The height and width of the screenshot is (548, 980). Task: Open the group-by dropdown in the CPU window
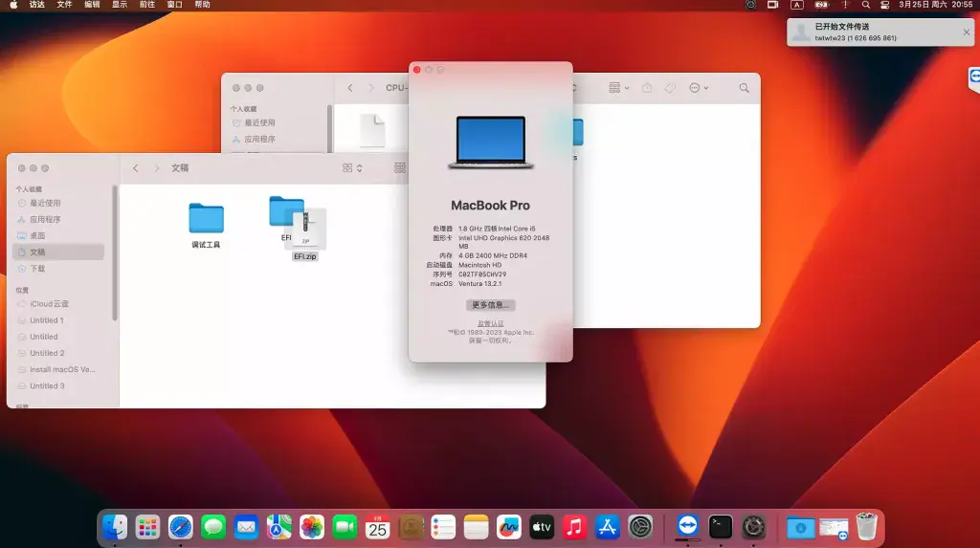(x=619, y=88)
